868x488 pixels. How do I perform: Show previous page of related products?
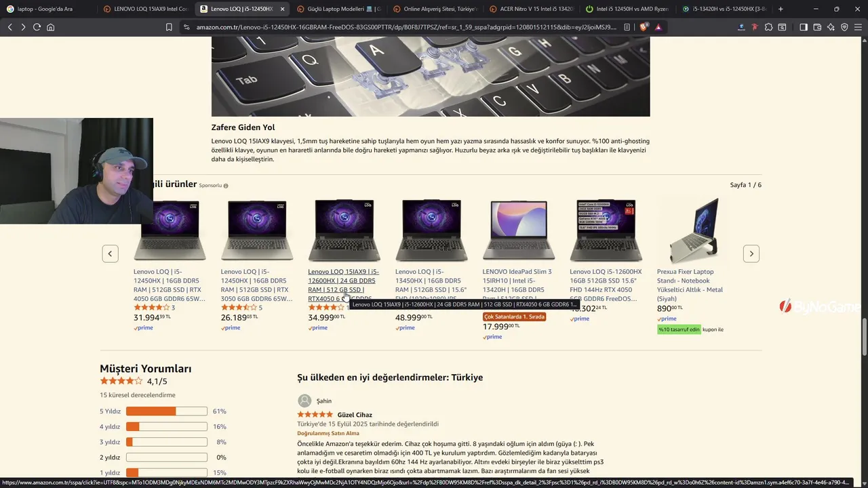click(110, 253)
